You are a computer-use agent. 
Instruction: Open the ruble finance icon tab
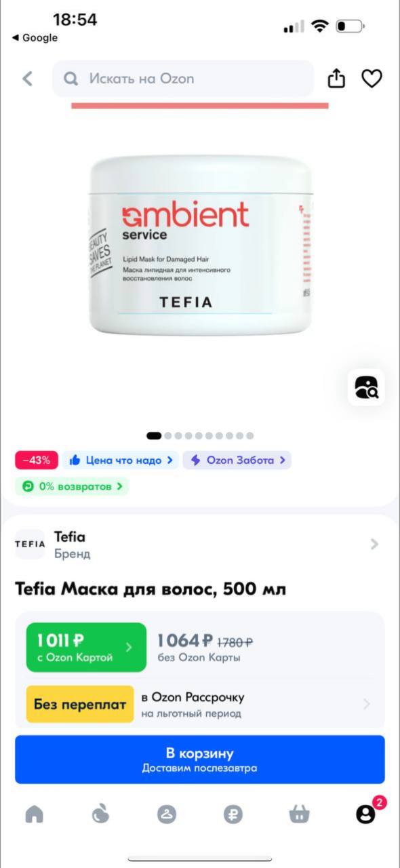click(x=233, y=814)
